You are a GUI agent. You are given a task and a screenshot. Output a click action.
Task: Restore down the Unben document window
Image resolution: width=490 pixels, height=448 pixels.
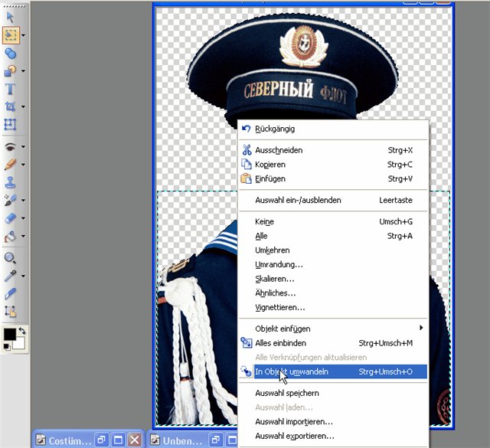pos(216,440)
